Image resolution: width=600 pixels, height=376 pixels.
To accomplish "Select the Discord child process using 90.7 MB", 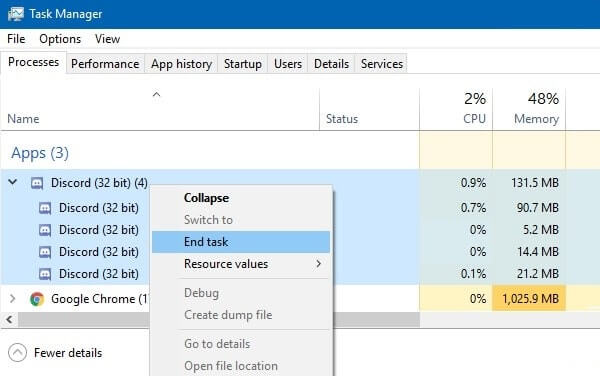I will click(99, 208).
